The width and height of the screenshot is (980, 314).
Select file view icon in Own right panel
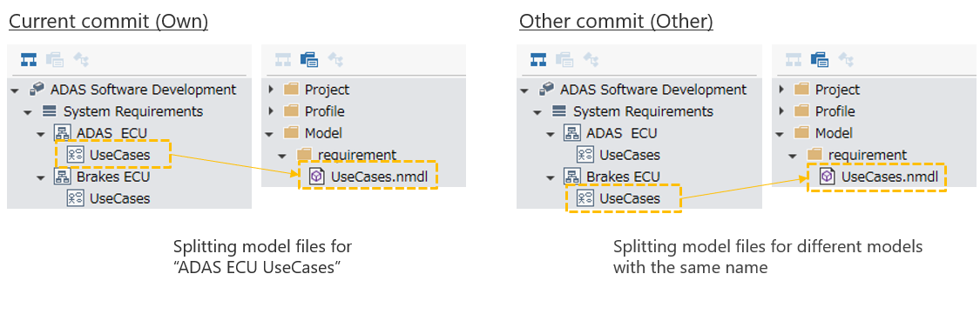[x=309, y=59]
